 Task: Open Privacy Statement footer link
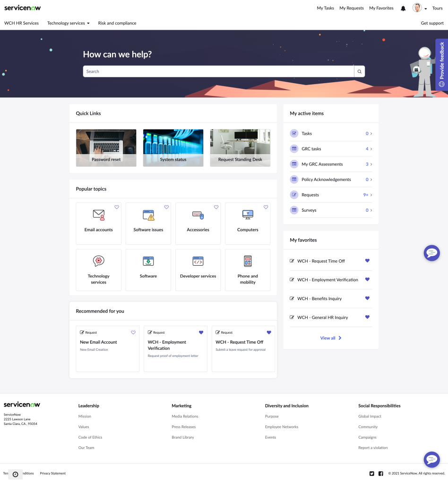click(x=53, y=473)
